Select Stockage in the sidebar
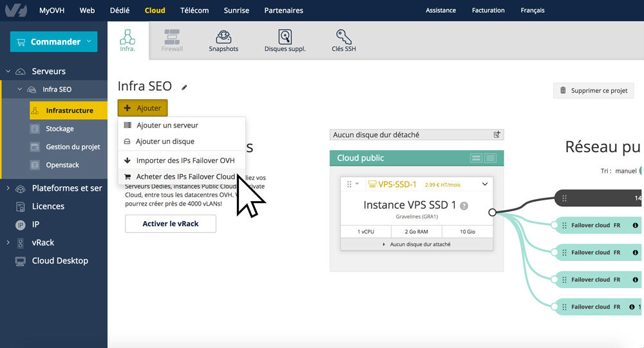Image resolution: width=644 pixels, height=348 pixels. (59, 129)
